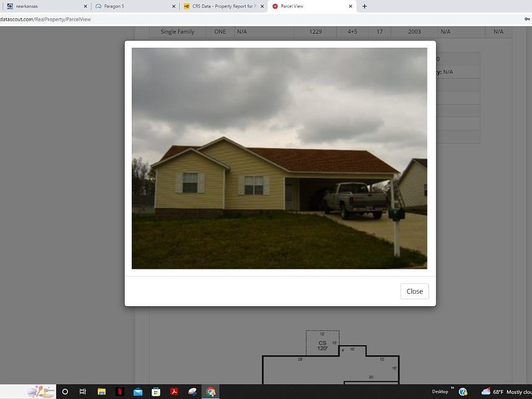Open a new browser tab
The width and height of the screenshot is (532, 399).
pyautogui.click(x=365, y=6)
